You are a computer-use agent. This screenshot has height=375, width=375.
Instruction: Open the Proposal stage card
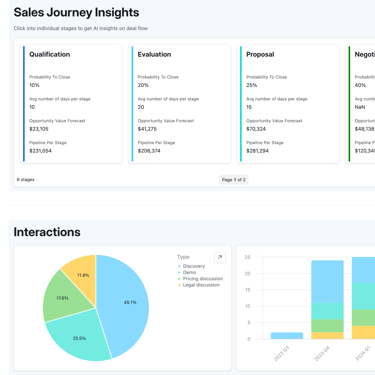pyautogui.click(x=288, y=104)
